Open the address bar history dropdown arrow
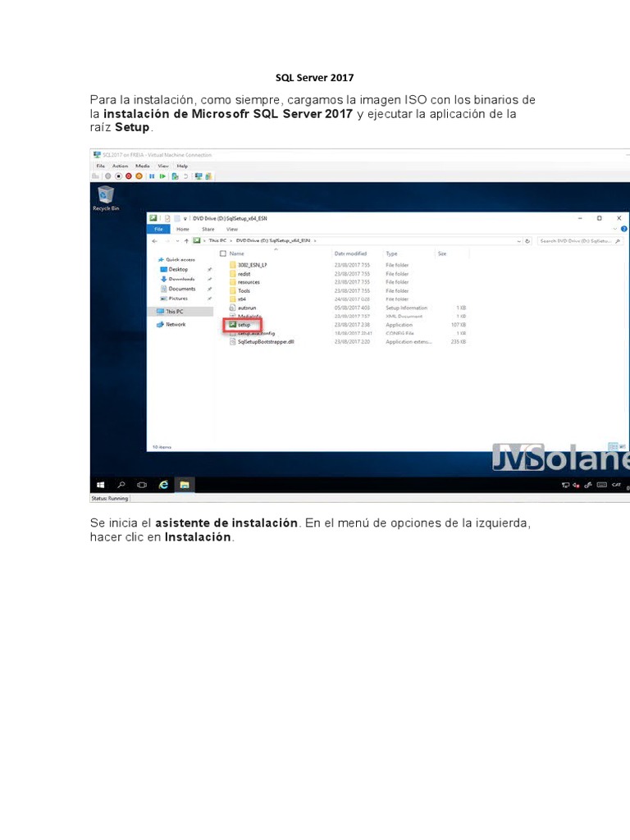 [x=518, y=241]
